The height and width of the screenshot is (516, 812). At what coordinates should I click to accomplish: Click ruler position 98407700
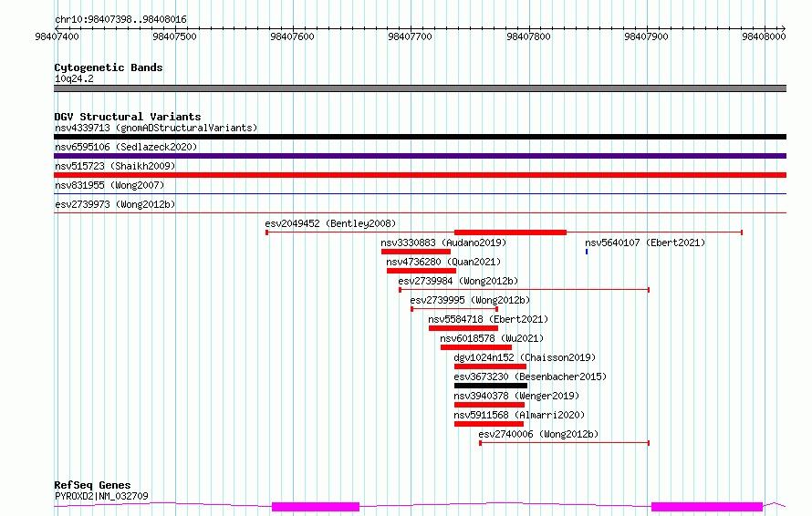pos(410,36)
